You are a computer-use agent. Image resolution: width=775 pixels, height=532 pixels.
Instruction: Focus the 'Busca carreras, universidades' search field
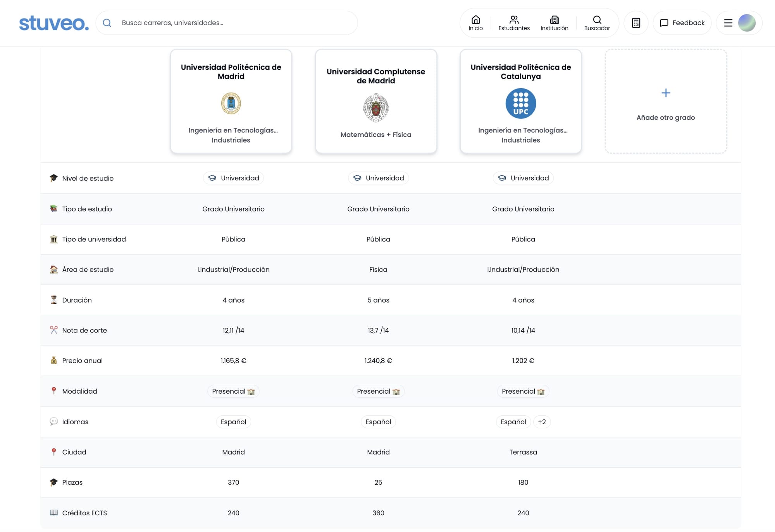pos(227,23)
